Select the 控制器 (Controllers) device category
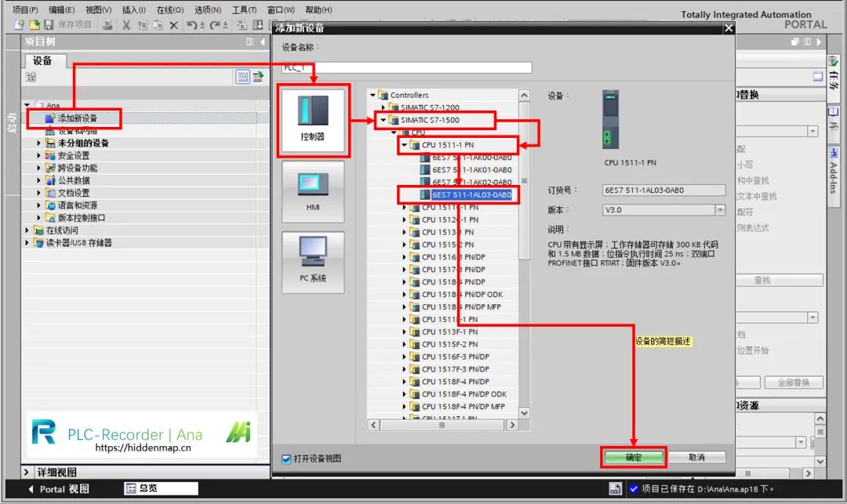 pyautogui.click(x=313, y=120)
